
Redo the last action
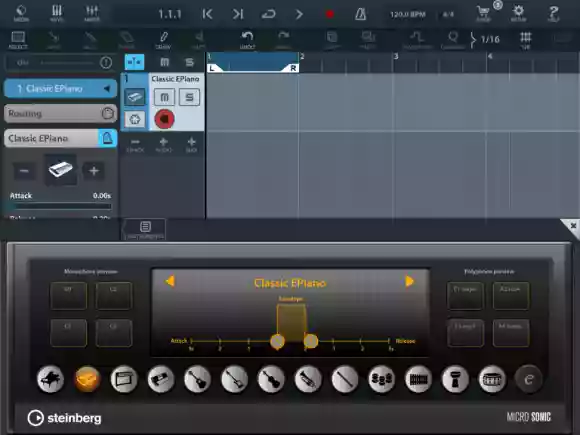[283, 40]
